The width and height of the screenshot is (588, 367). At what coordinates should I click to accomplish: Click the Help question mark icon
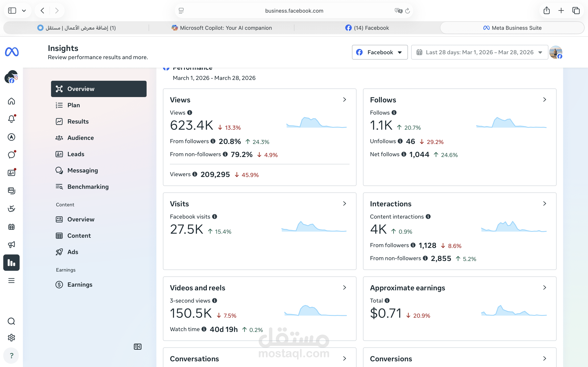click(11, 356)
